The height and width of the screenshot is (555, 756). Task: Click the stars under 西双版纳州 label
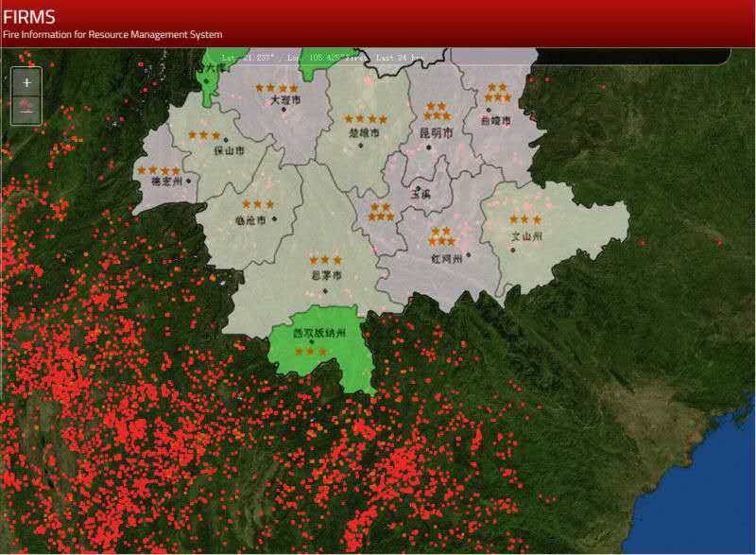311,352
